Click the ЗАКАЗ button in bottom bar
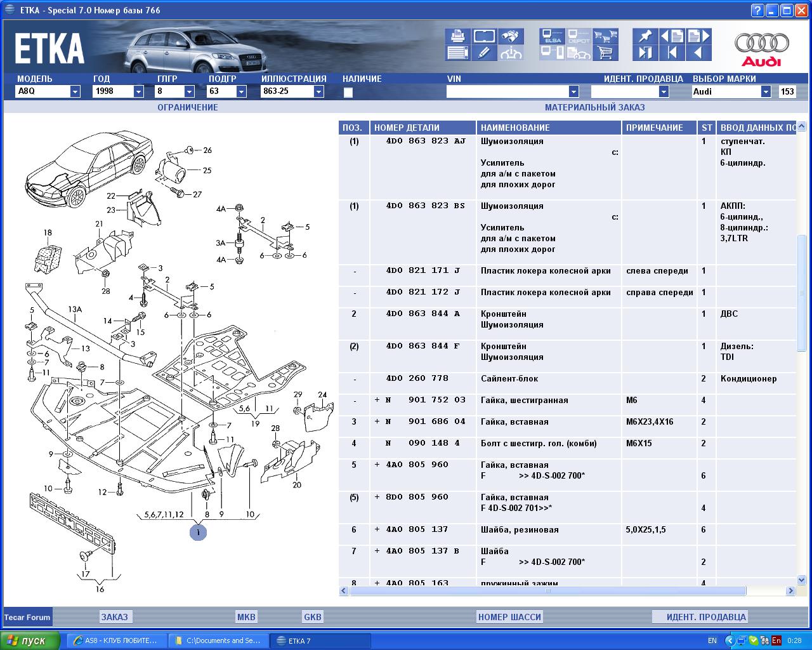 tap(115, 617)
